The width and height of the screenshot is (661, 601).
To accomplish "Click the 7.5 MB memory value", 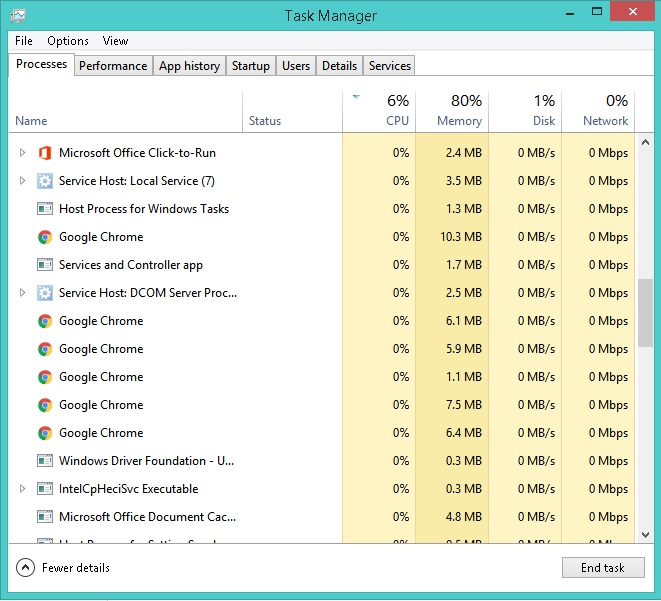I will pyautogui.click(x=464, y=405).
